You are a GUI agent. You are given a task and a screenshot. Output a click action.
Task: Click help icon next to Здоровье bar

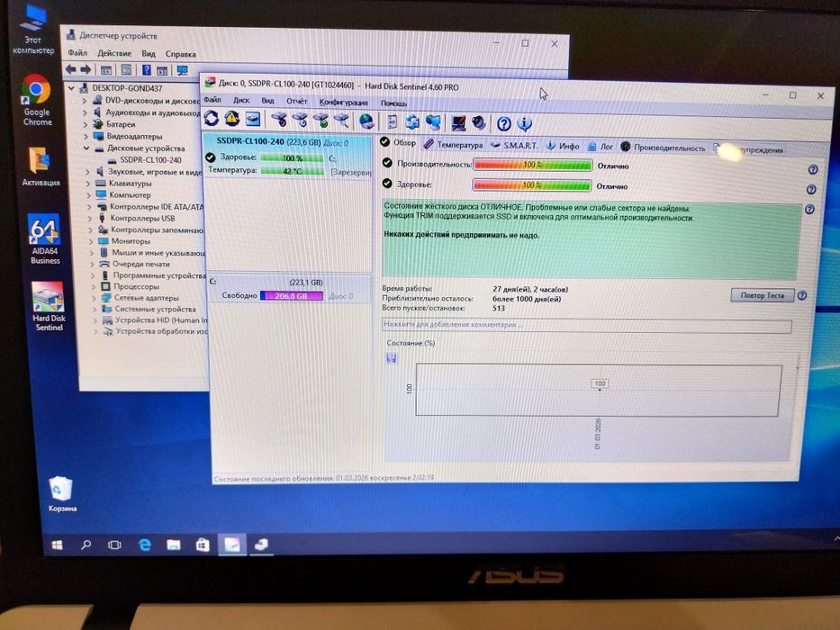811,189
